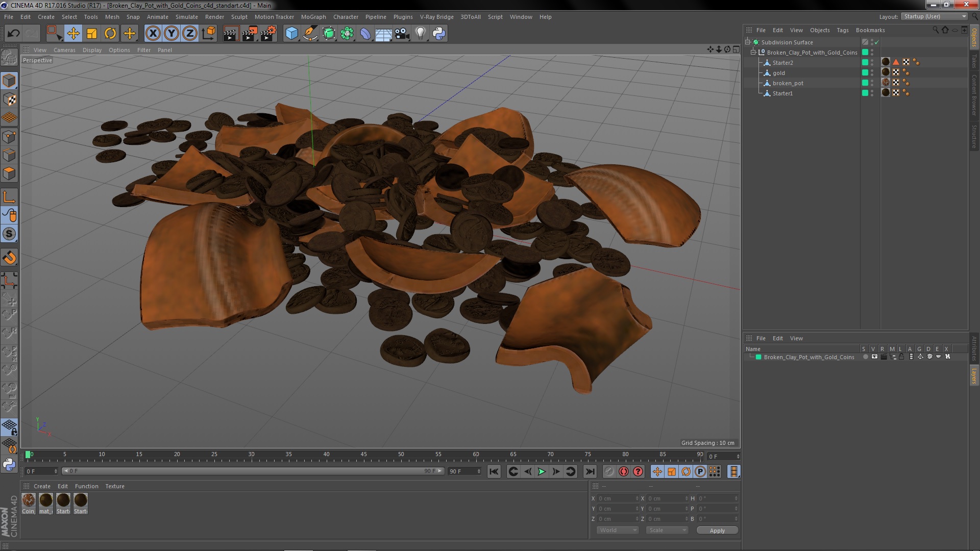Viewport: 980px width, 551px height.
Task: Toggle Subdivision Surface enable checkmark
Action: (x=877, y=42)
